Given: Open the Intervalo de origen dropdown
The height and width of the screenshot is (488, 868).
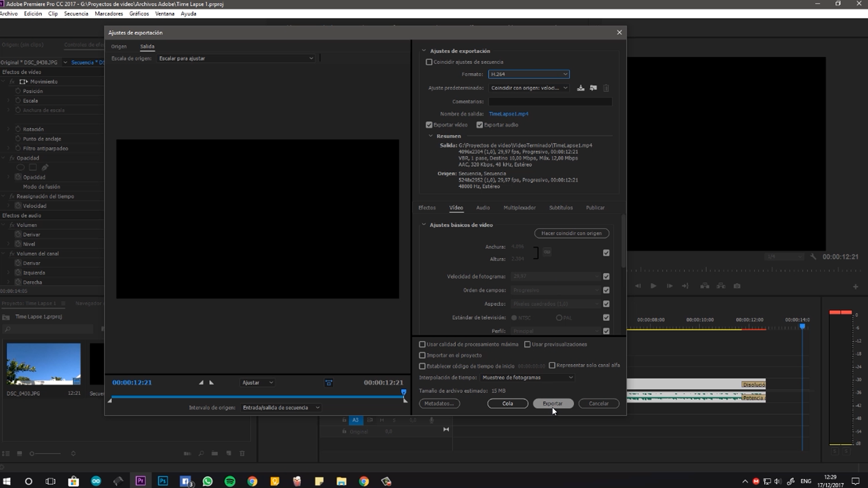Looking at the screenshot, I should 281,408.
